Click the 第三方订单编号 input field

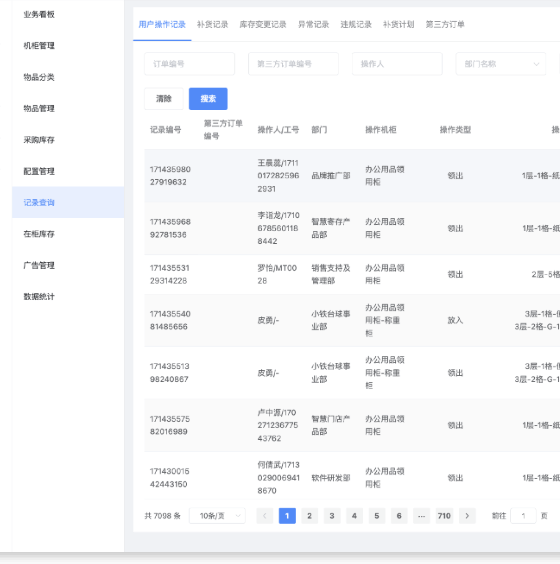click(x=293, y=64)
